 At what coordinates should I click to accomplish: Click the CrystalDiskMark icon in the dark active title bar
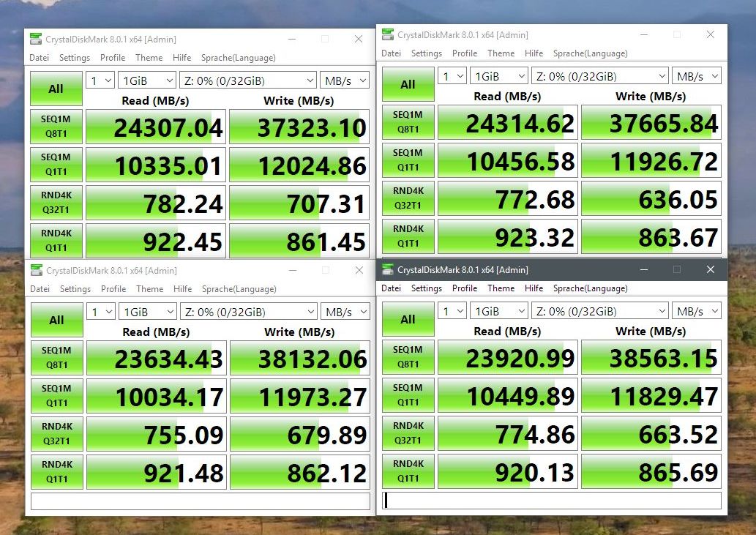coord(387,270)
